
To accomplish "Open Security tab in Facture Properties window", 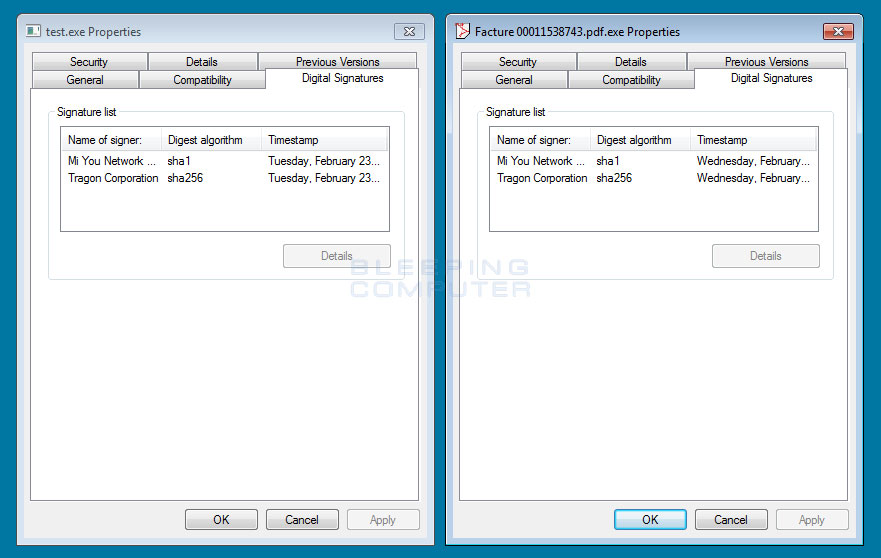I will tap(518, 61).
